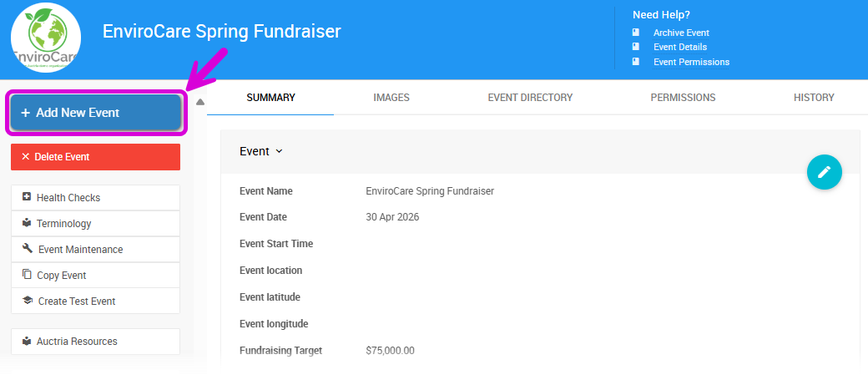Go to the Permissions tab
The image size is (868, 375).
683,98
